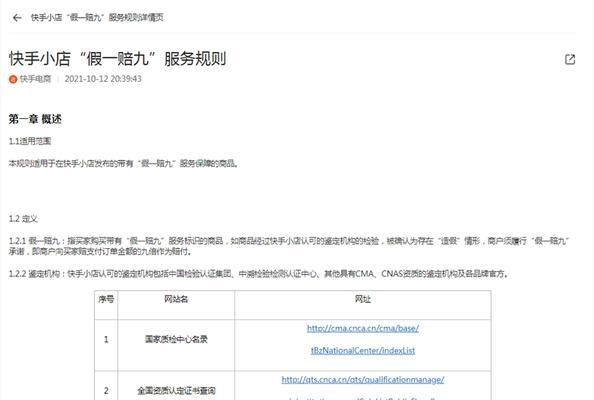
Task: Go back using the left arrow icon
Action: coord(17,18)
